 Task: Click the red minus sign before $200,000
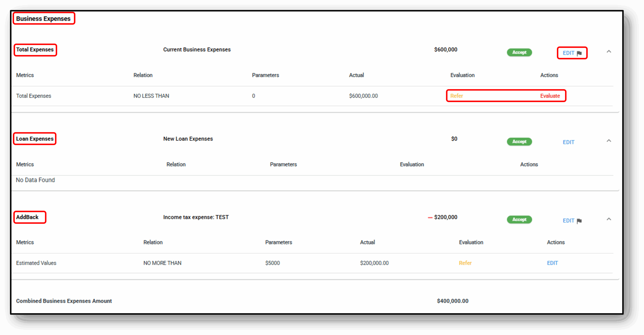[430, 217]
